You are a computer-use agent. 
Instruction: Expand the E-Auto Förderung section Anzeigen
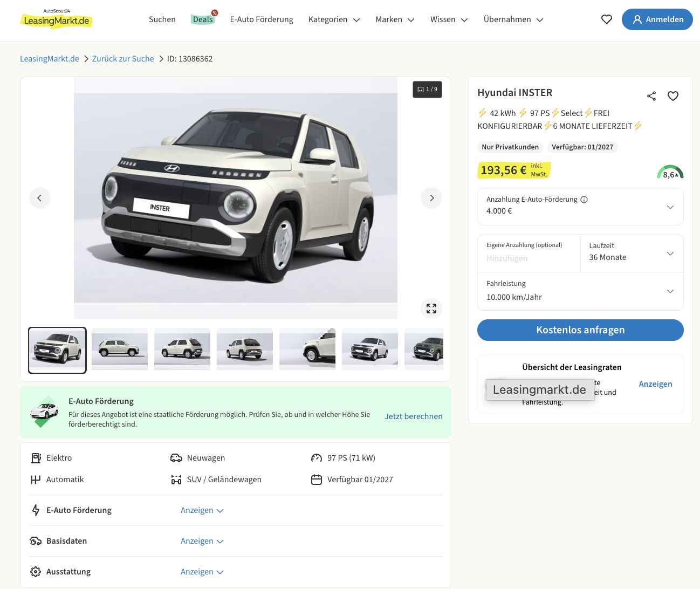pos(202,510)
